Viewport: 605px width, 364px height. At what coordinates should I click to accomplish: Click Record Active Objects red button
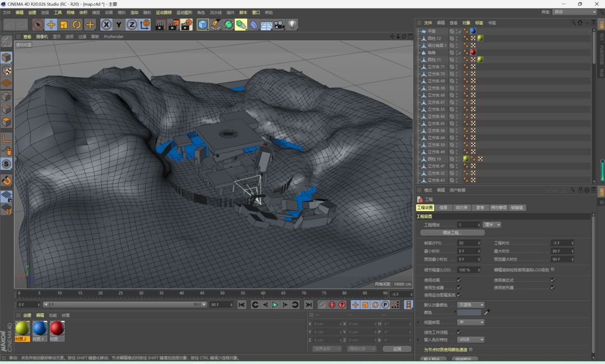click(332, 305)
